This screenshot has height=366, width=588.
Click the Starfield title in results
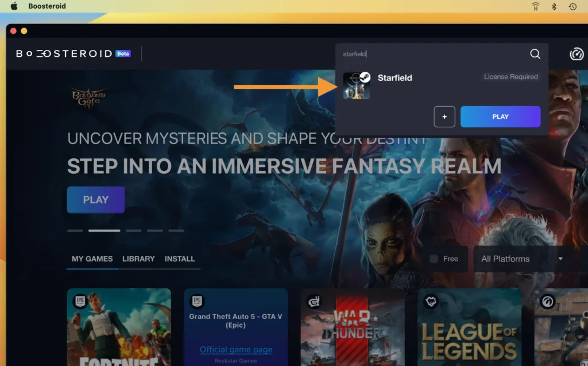click(394, 78)
